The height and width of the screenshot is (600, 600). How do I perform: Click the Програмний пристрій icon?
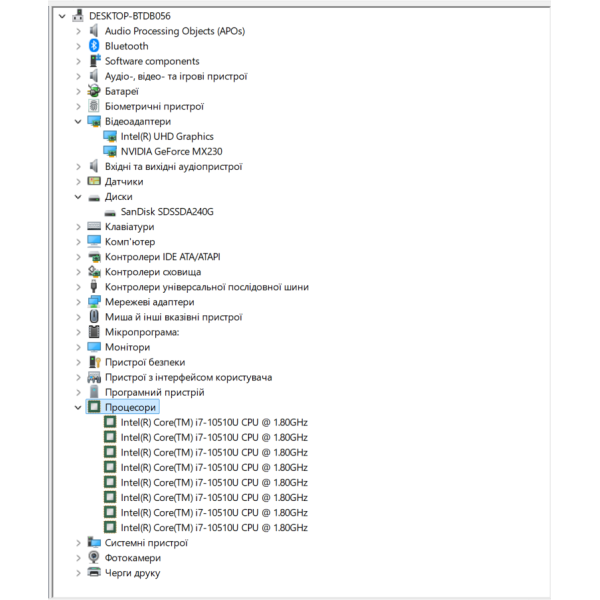(94, 392)
